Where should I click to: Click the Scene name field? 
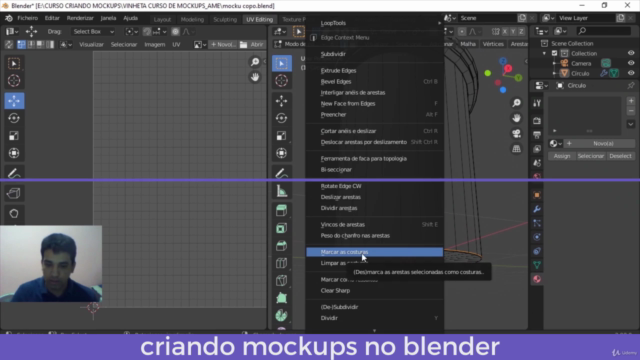click(487, 18)
